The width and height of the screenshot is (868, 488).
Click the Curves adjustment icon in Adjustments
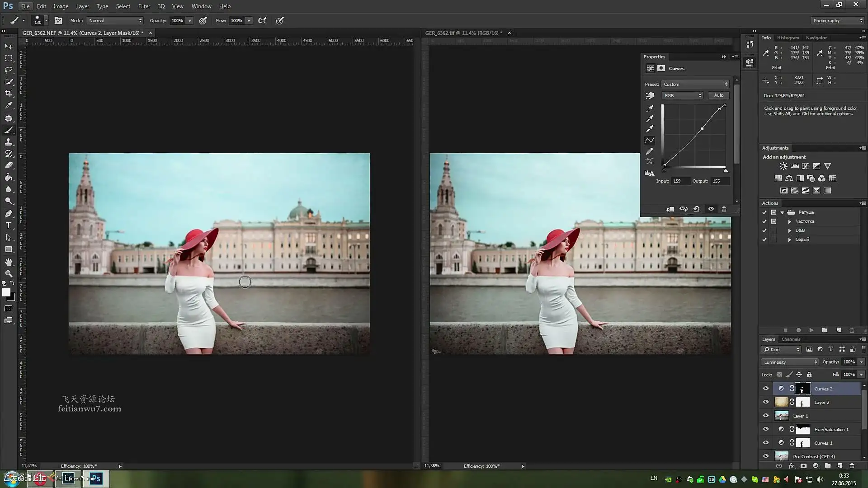pyautogui.click(x=806, y=166)
